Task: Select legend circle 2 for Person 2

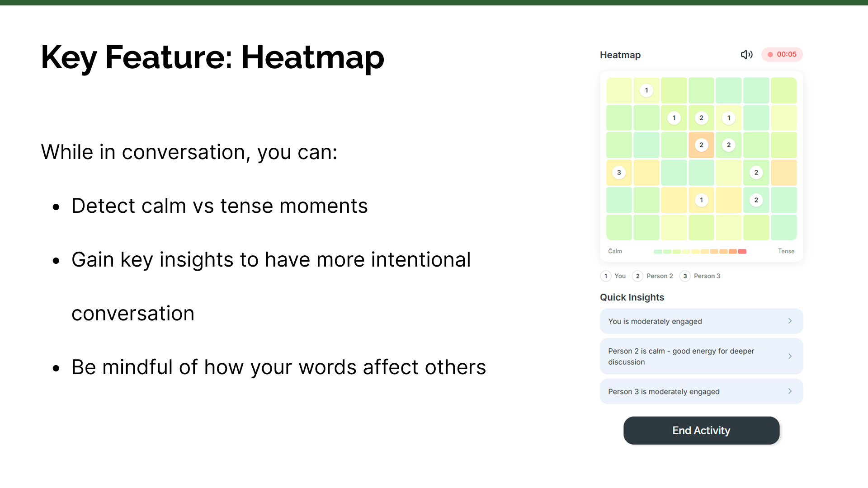Action: (x=637, y=276)
